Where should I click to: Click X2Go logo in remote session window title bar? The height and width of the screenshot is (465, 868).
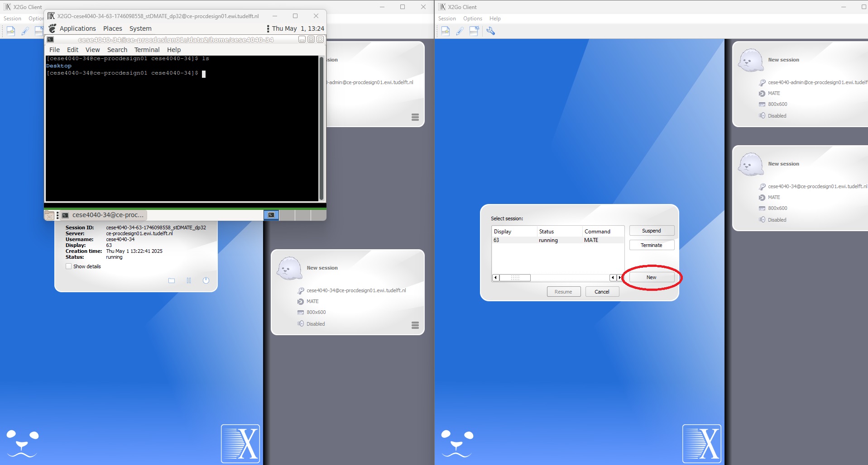coord(51,16)
